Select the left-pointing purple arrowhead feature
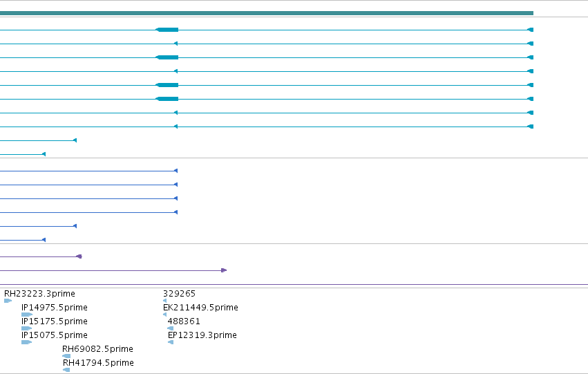The image size is (588, 374). click(79, 256)
